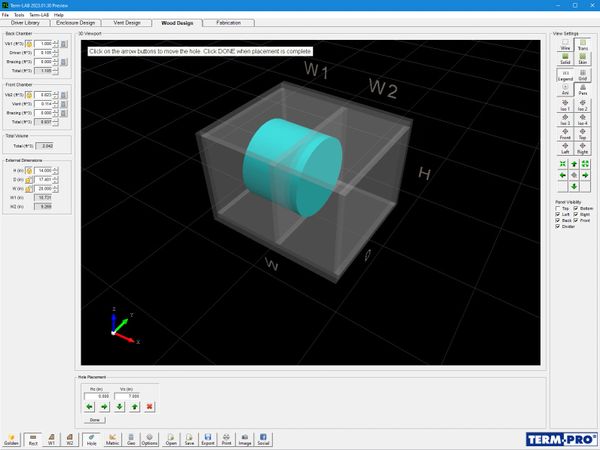Screen dimensions: 600x450
Task: Enable the Skin render mode
Action: (x=582, y=59)
